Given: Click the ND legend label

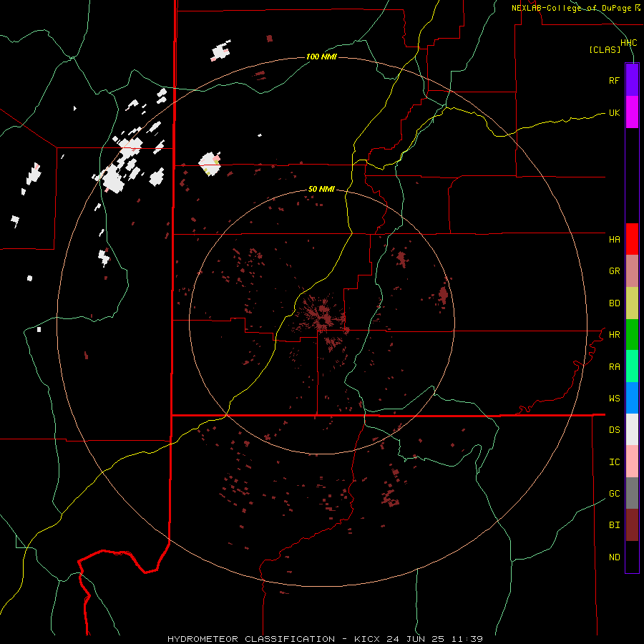Looking at the screenshot, I should tap(614, 557).
